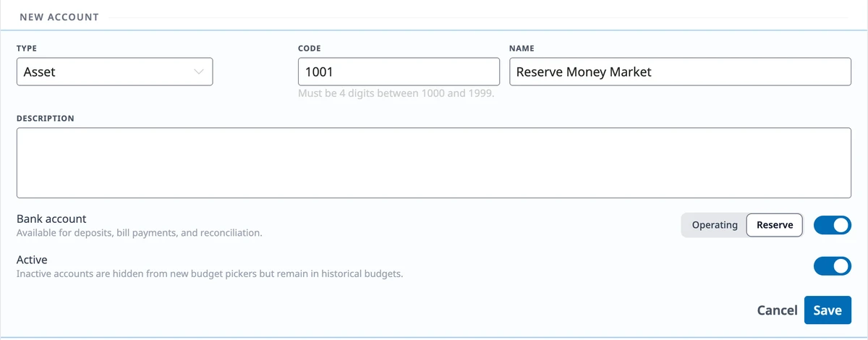Click the Code field label
Screen dimensions: 868x340
pyautogui.click(x=310, y=48)
